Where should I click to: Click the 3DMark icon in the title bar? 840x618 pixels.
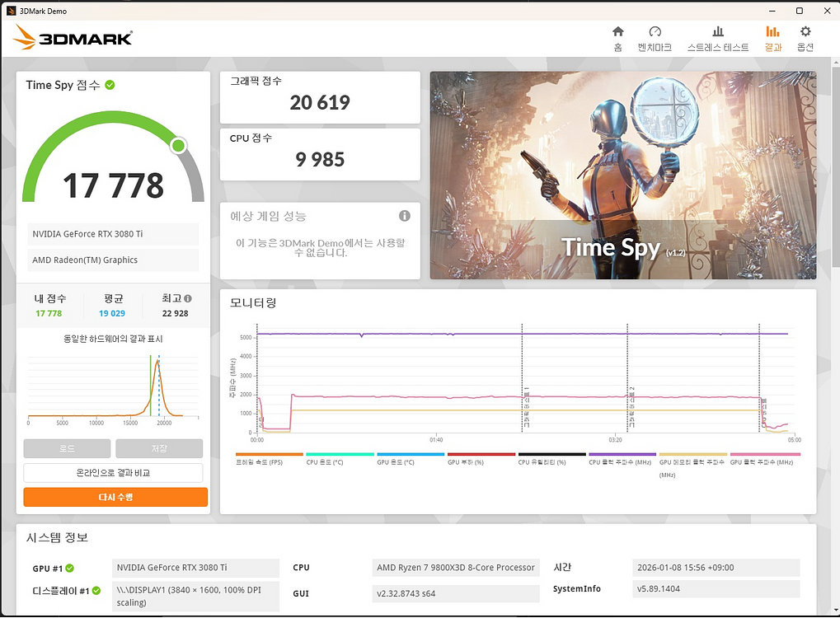[x=11, y=11]
